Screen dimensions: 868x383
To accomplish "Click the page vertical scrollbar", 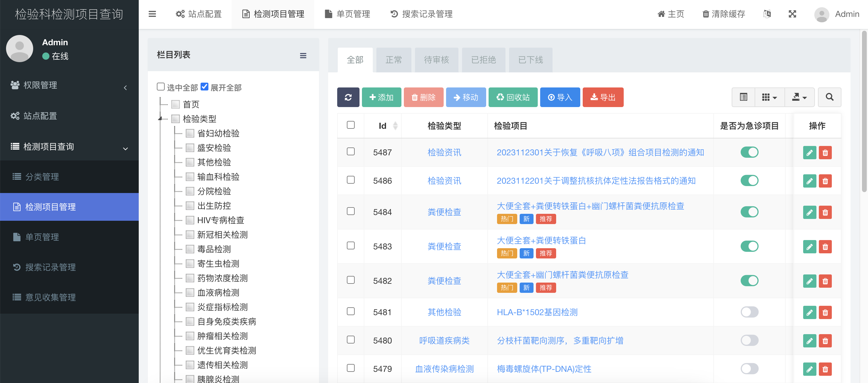I will tap(864, 111).
